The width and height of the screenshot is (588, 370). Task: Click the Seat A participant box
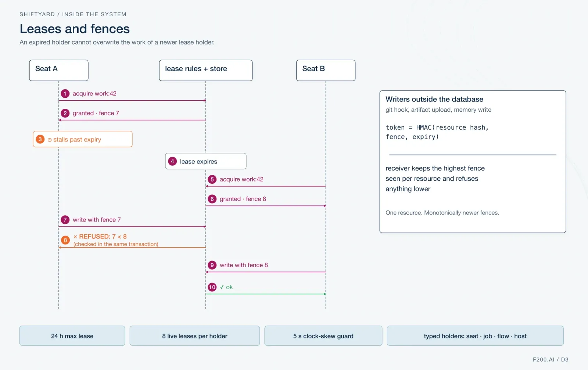59,70
